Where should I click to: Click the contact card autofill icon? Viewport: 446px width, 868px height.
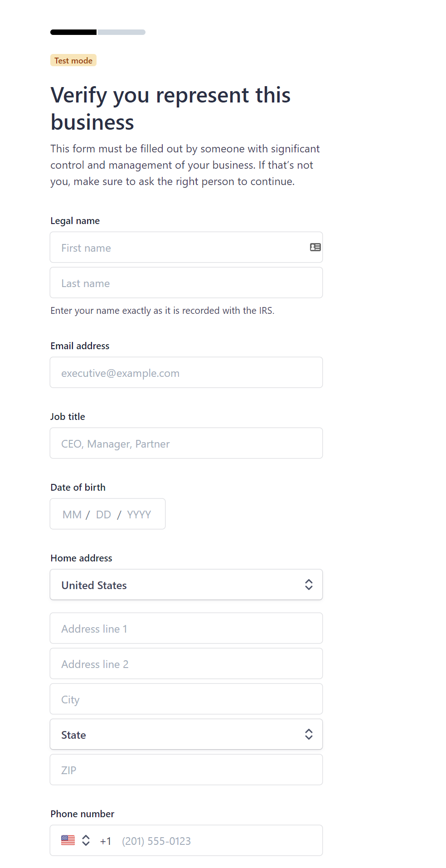(x=315, y=247)
